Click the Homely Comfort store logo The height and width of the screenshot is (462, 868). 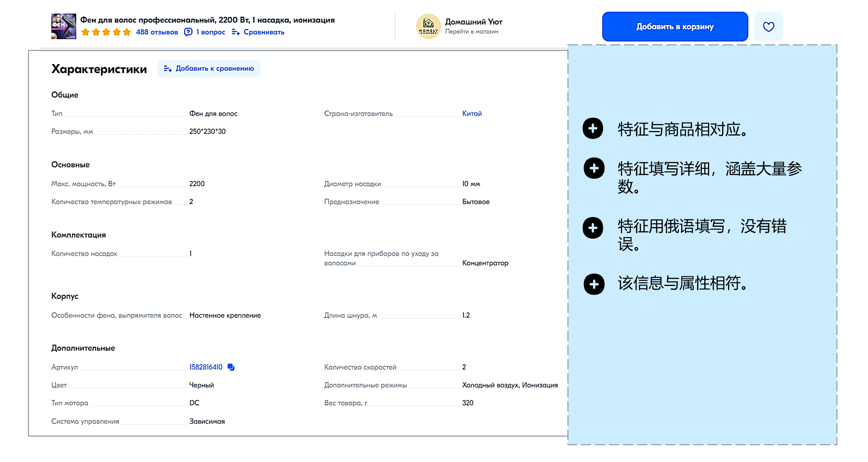428,26
